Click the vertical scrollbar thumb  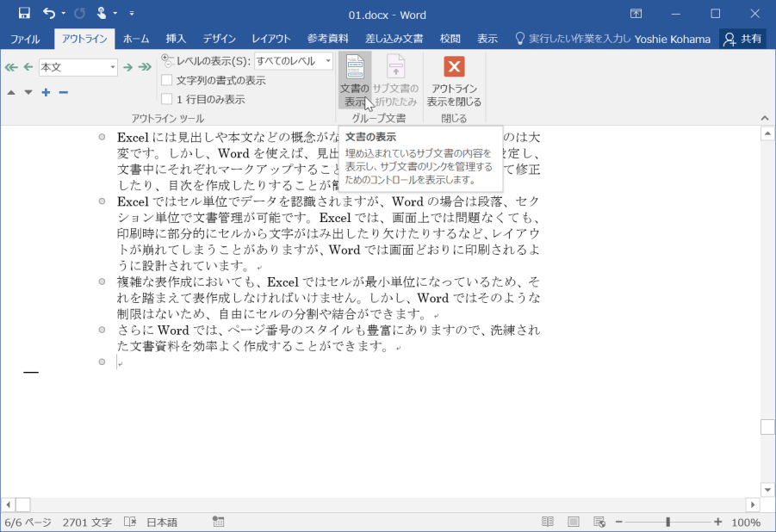(767, 427)
